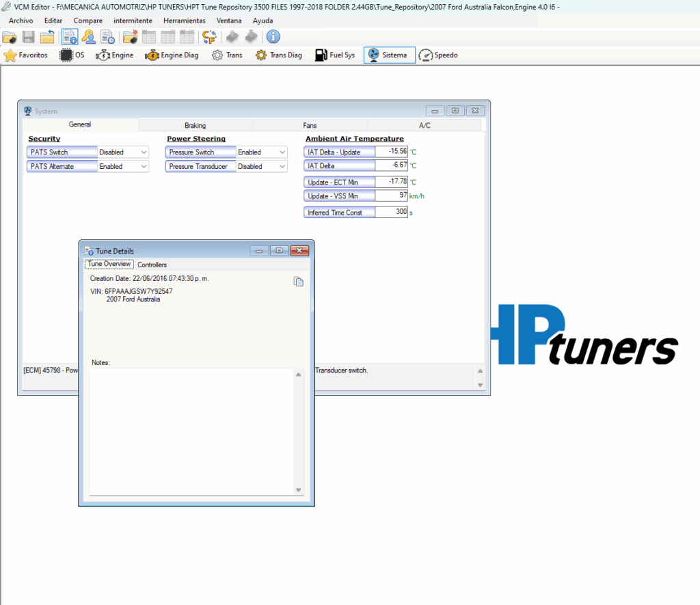The height and width of the screenshot is (605, 700).
Task: Click the Pressure Switch label button
Action: 201,152
